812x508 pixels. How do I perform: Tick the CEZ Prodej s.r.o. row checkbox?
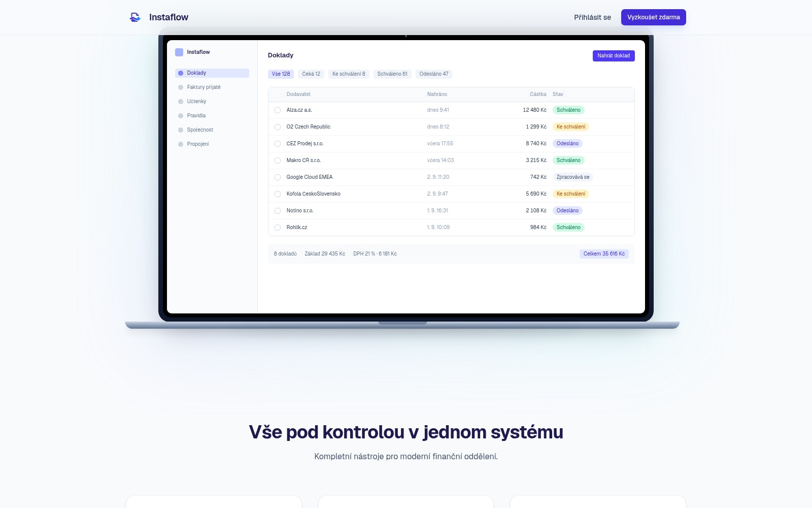click(278, 144)
